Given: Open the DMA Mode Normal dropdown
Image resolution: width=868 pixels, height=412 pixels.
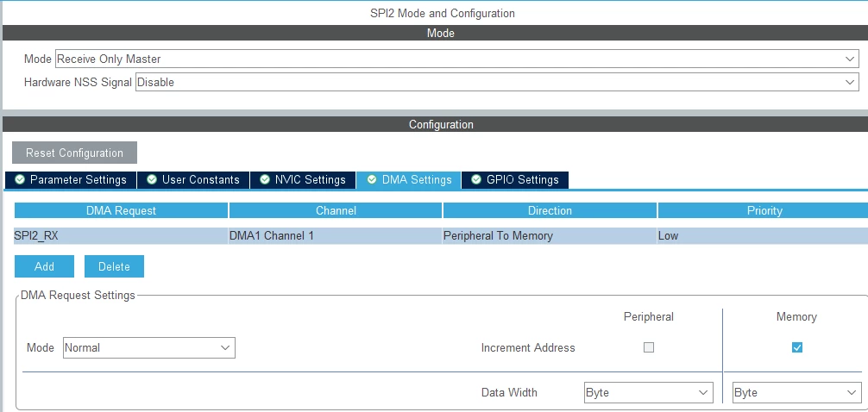Looking at the screenshot, I should coord(149,348).
